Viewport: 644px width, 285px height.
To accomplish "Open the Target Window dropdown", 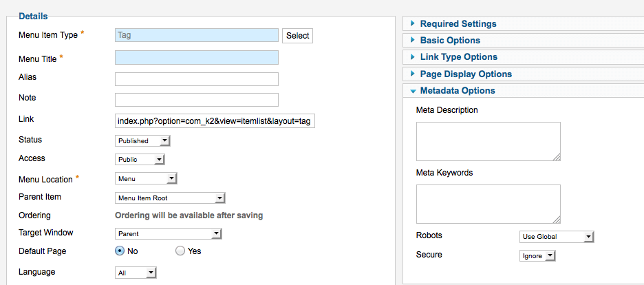I will (169, 233).
